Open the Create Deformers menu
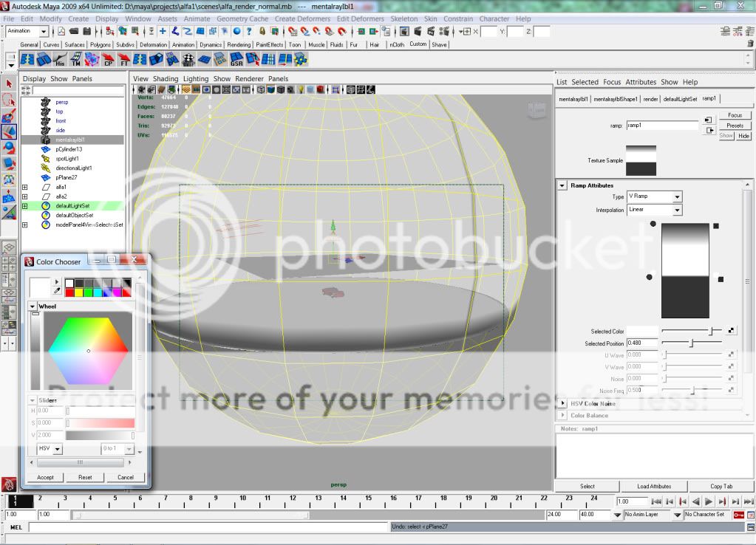 pyautogui.click(x=302, y=18)
